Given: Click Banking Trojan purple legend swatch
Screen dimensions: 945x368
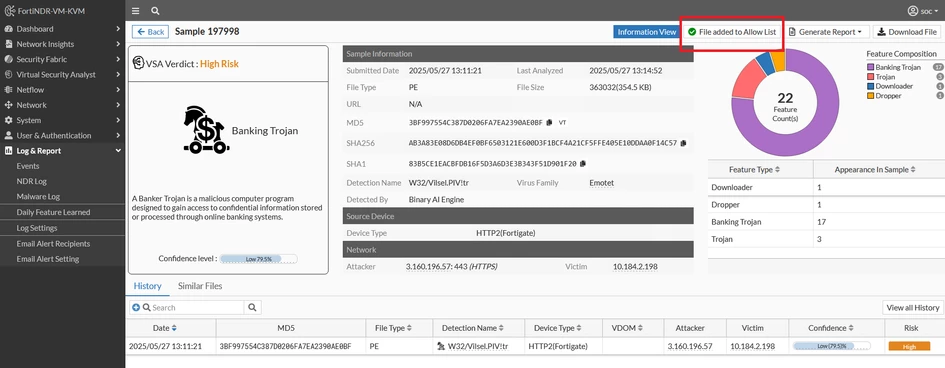Looking at the screenshot, I should pos(870,67).
